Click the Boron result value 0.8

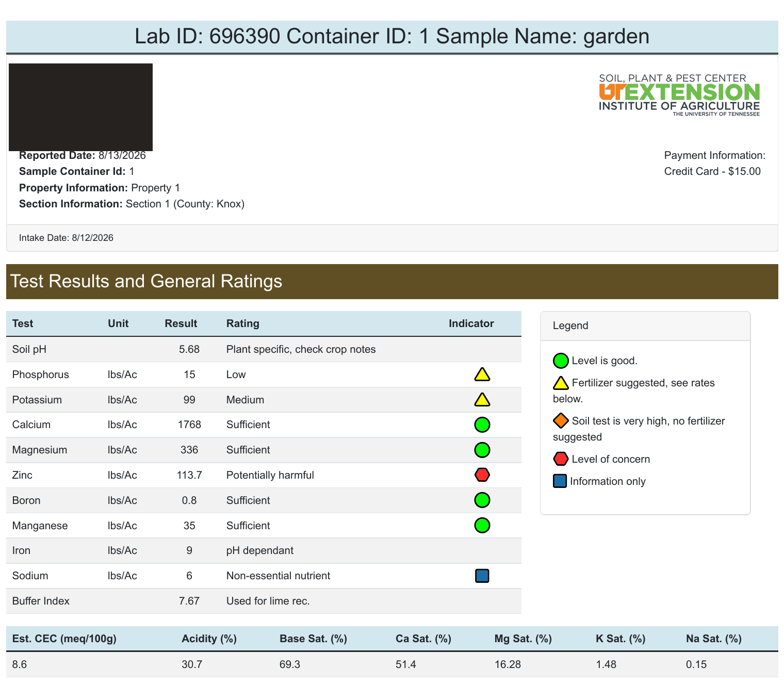coord(189,500)
